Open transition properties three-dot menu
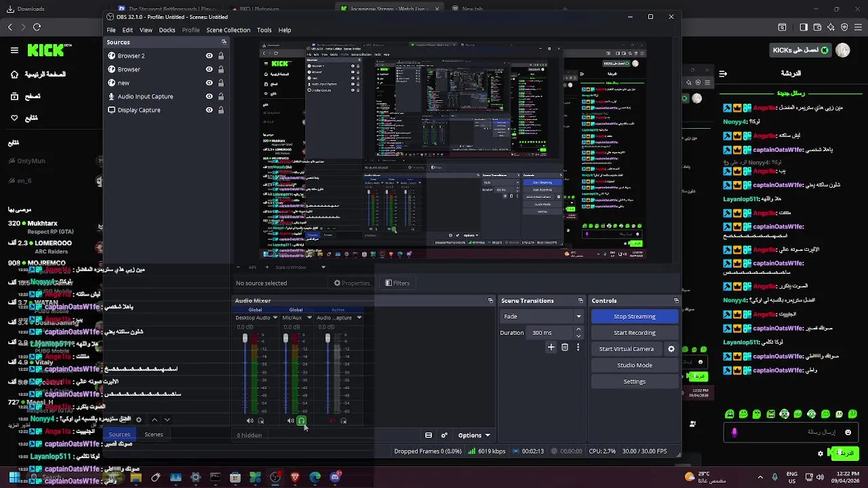 578,347
